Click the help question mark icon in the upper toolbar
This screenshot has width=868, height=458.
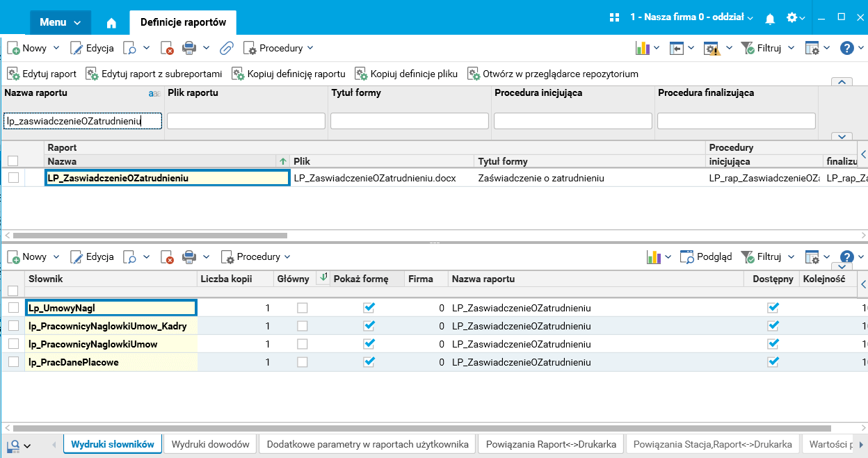[846, 48]
